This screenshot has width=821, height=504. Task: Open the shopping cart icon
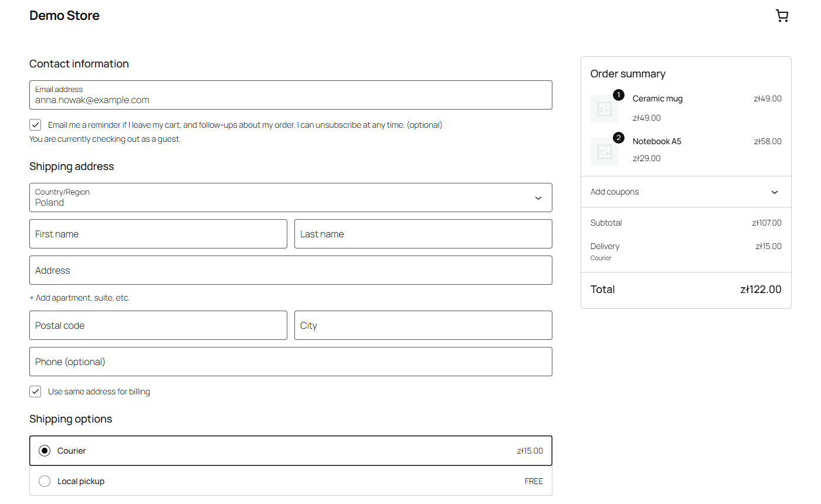click(x=782, y=16)
